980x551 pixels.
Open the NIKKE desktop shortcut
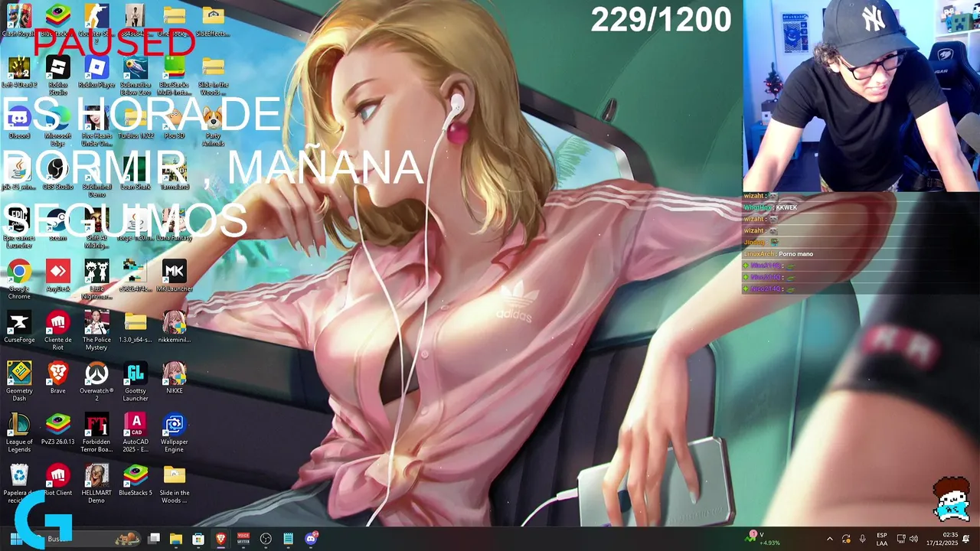tap(175, 379)
